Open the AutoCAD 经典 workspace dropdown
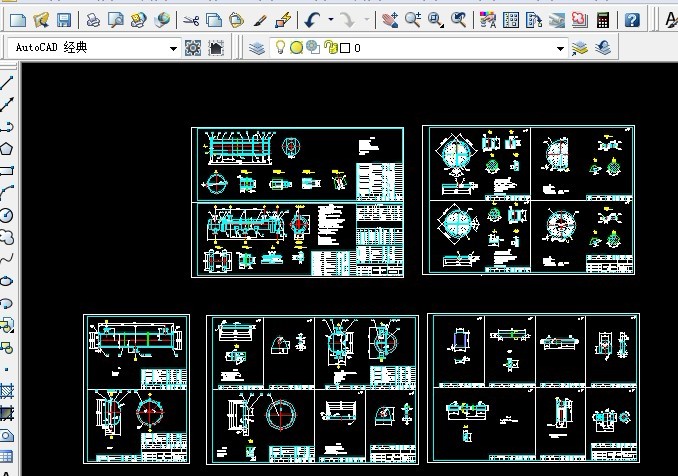 point(93,48)
